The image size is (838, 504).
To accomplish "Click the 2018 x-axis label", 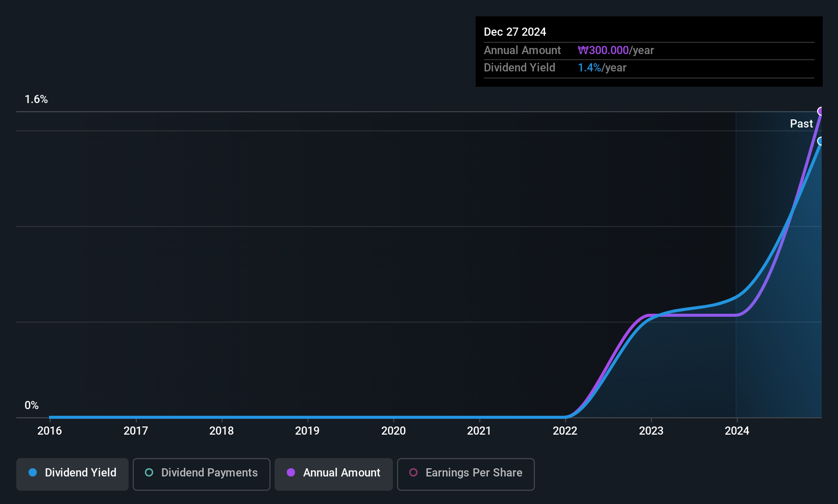I will [x=221, y=431].
